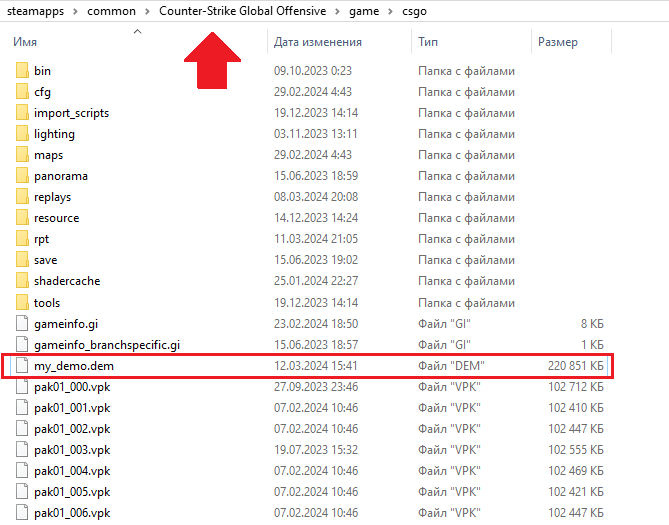The height and width of the screenshot is (525, 669).
Task: Select the file name pak01_000.vpk
Action: pos(72,387)
